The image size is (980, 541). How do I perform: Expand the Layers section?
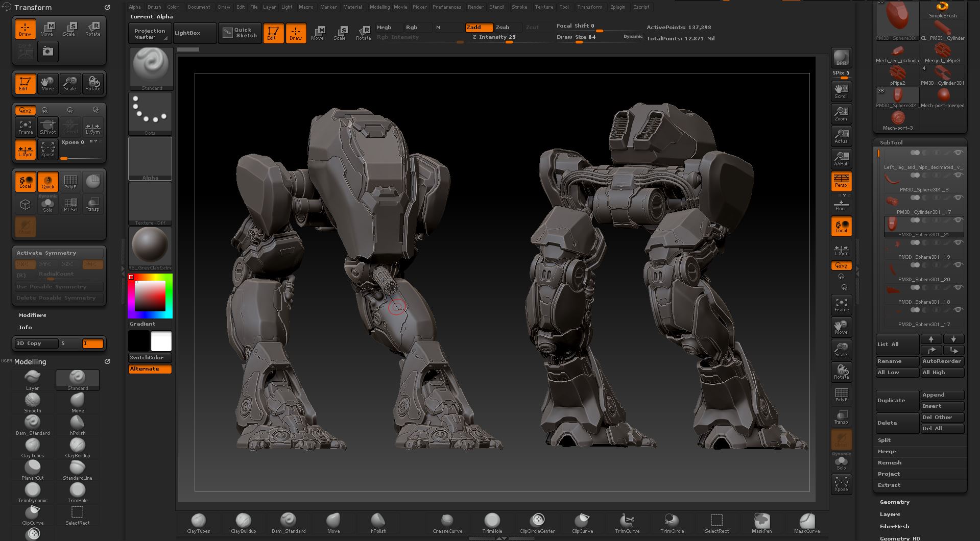coord(891,514)
